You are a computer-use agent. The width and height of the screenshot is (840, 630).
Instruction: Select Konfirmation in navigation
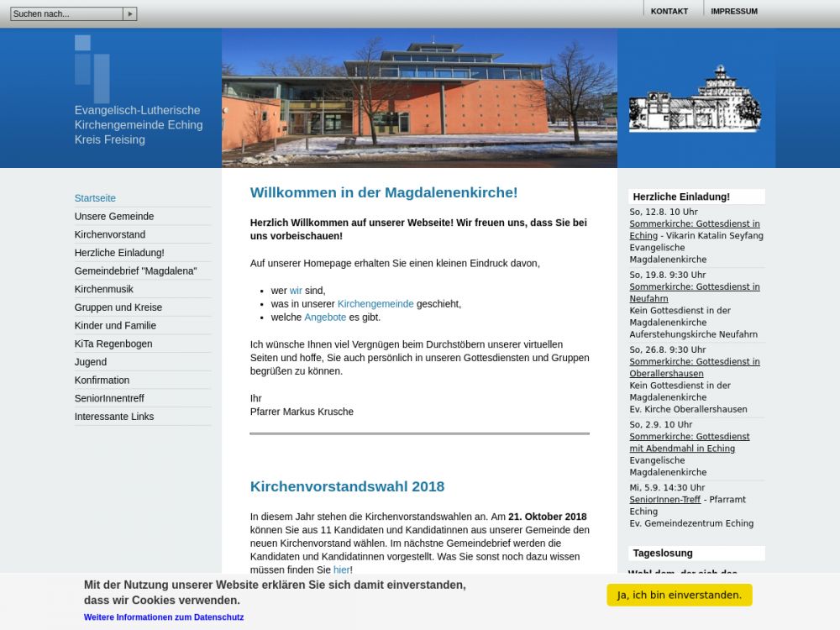(x=102, y=380)
